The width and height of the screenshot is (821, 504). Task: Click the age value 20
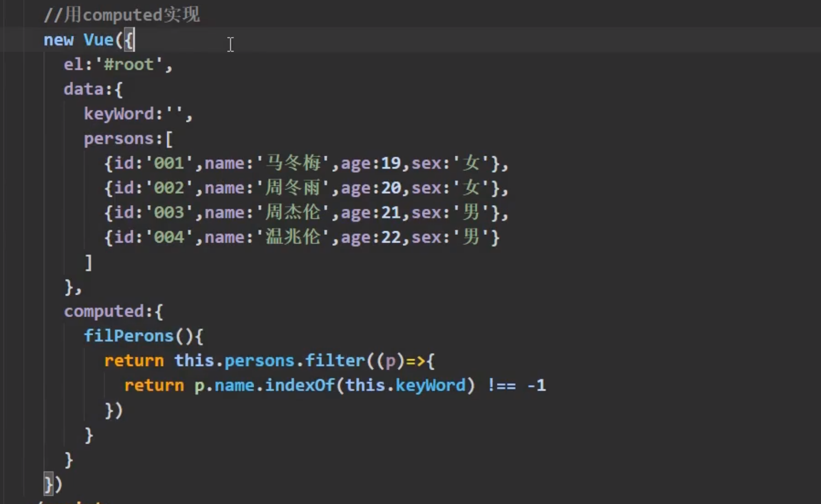(x=391, y=188)
